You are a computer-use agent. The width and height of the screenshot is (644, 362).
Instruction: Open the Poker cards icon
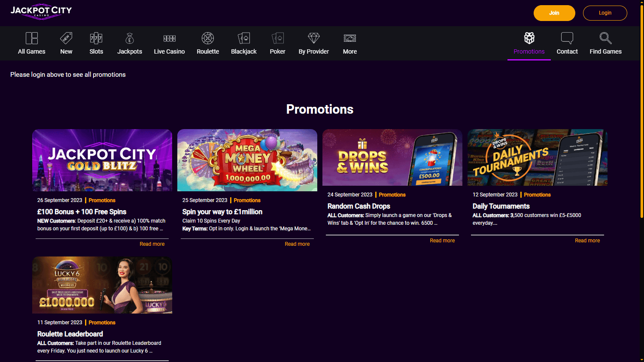(x=278, y=38)
